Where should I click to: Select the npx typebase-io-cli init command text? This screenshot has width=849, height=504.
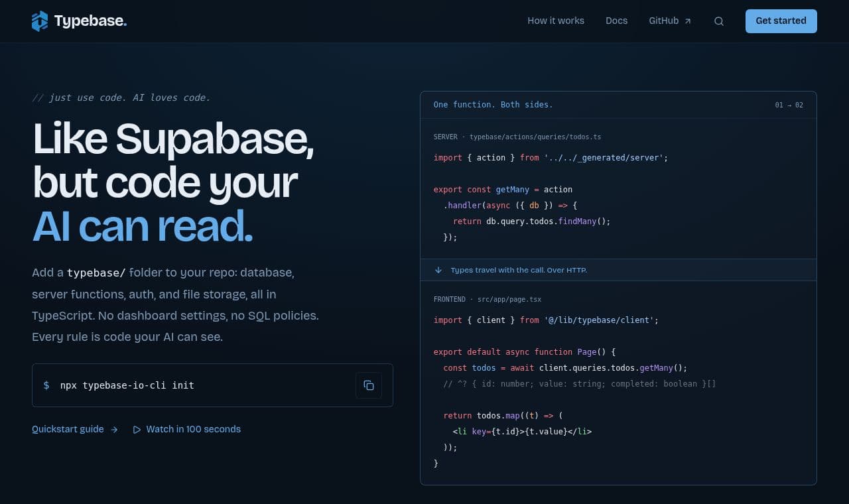click(127, 385)
